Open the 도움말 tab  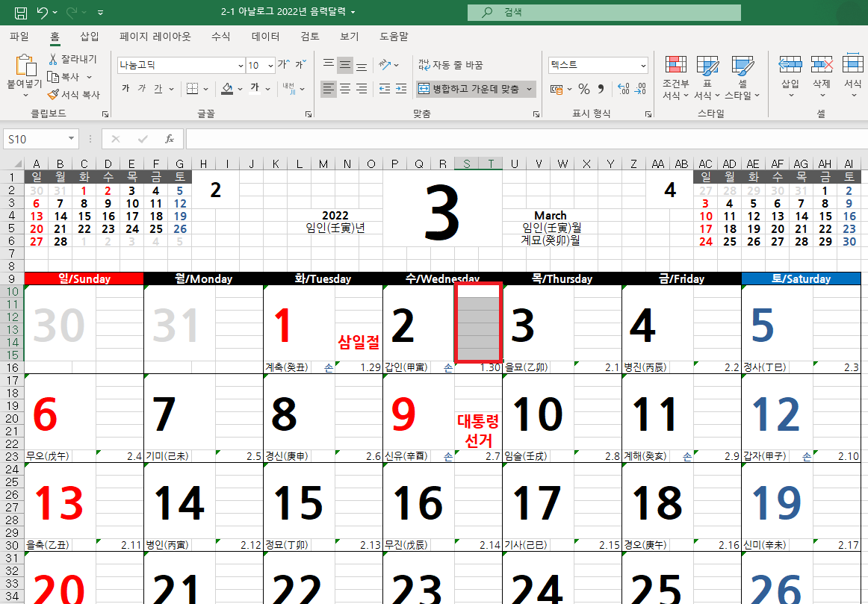coord(394,37)
